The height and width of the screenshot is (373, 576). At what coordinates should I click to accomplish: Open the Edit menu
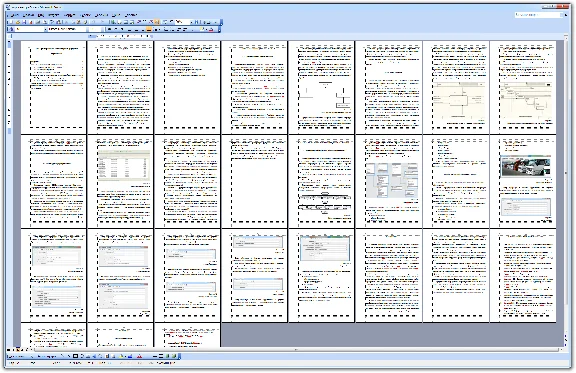coord(28,15)
